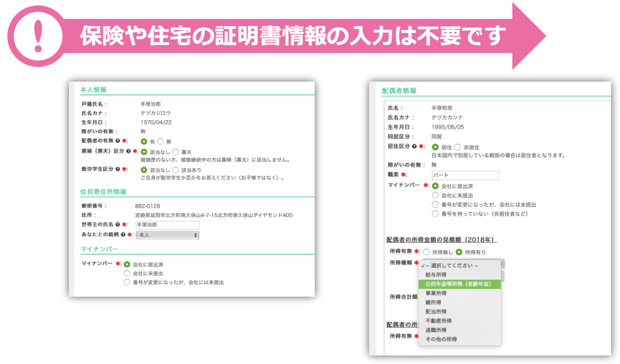Click the pink exclamation mark icon
This screenshot has height=364, width=620.
[x=38, y=36]
